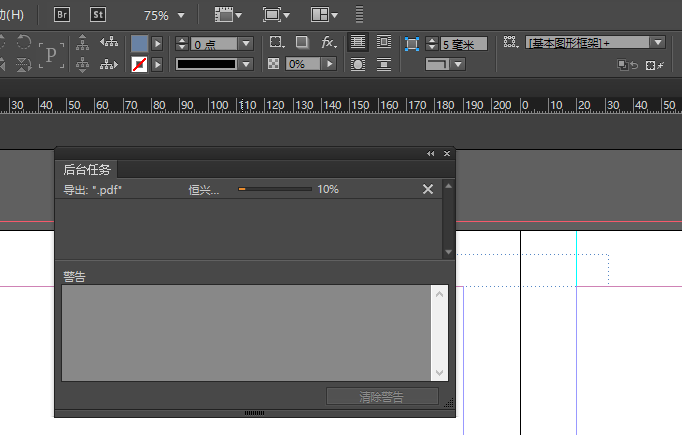The image size is (682, 435).
Task: Open the fx effects menu
Action: (329, 42)
